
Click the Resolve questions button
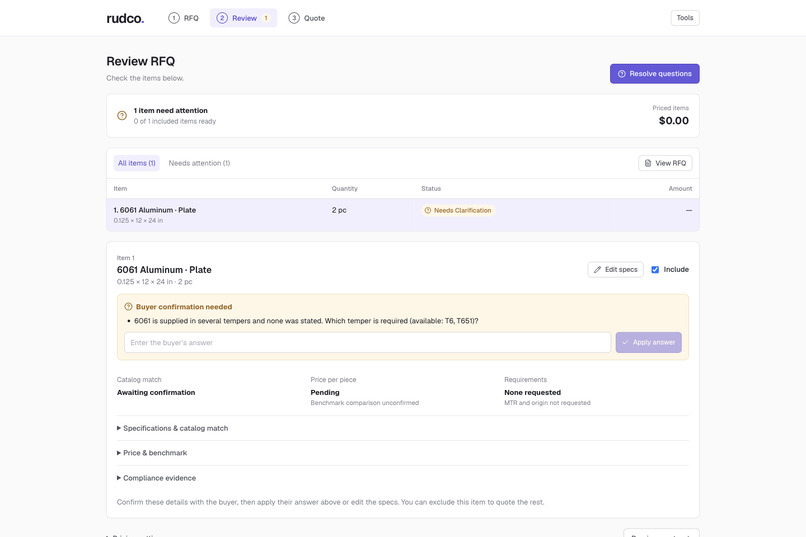tap(654, 74)
